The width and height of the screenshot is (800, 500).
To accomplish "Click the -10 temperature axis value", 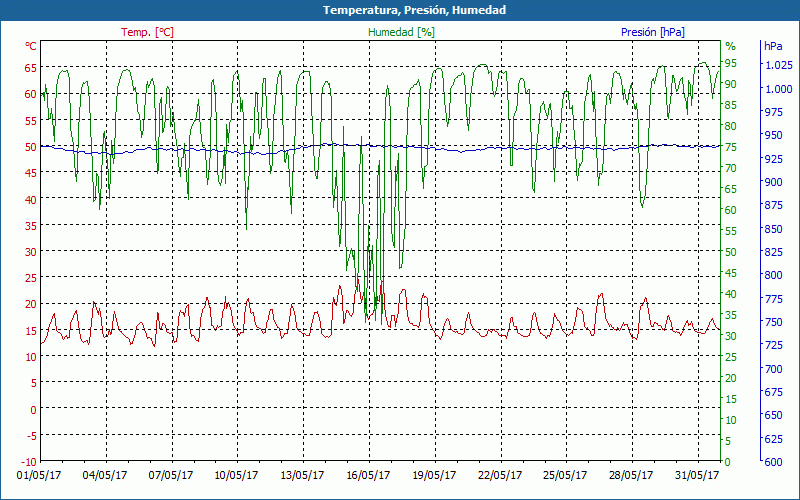I will (29, 462).
